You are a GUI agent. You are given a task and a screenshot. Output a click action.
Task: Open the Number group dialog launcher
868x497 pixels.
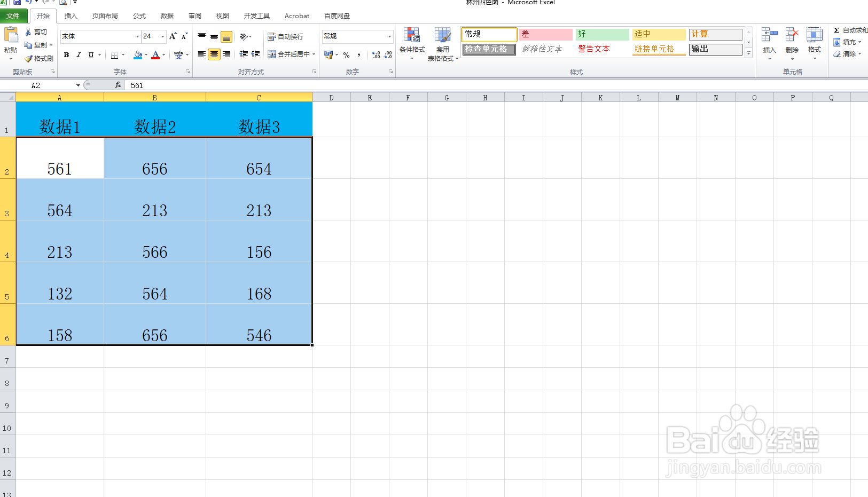pos(390,72)
